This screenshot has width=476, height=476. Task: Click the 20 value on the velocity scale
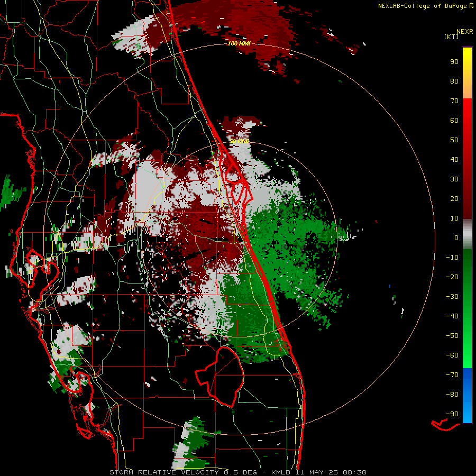[454, 198]
